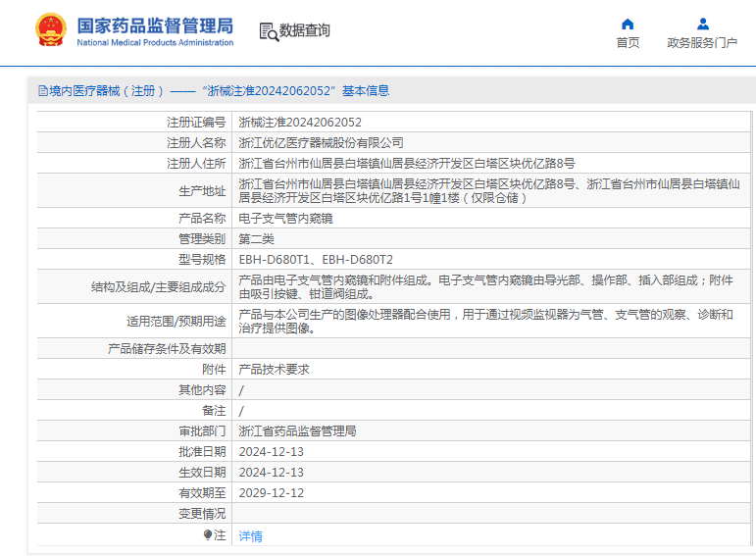Click the 批准日期 label

202,452
